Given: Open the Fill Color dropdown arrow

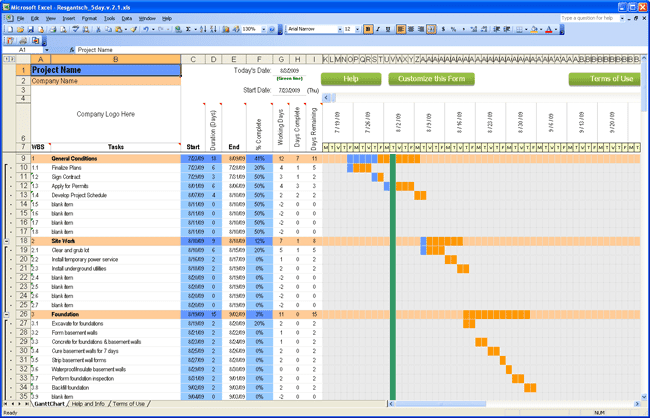Looking at the screenshot, I should coord(541,29).
